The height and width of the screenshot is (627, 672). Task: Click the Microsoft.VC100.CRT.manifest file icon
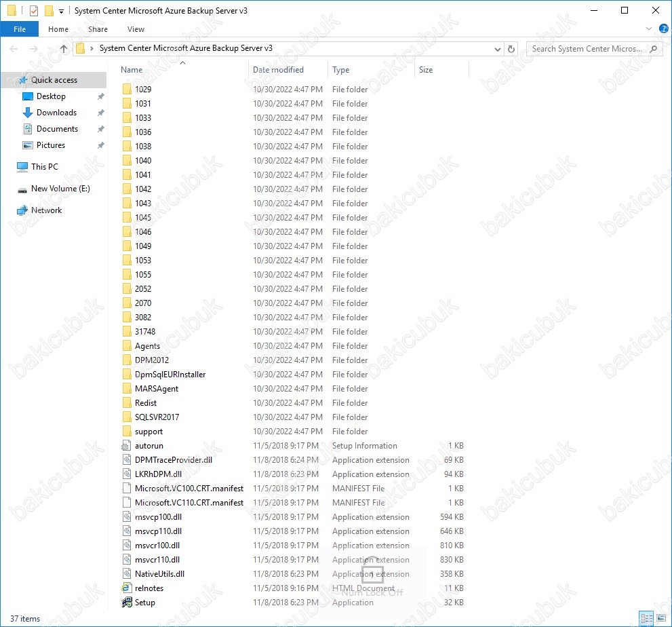pos(127,489)
